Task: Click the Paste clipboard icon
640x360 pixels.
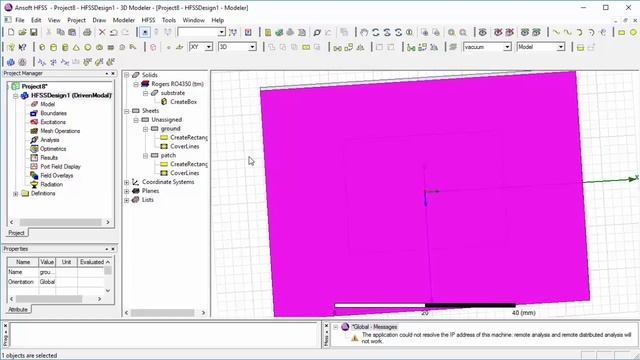Action: [x=72, y=32]
